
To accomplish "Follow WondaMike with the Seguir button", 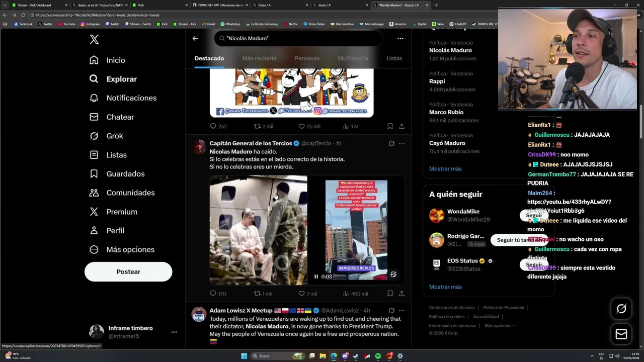I will coord(534,215).
